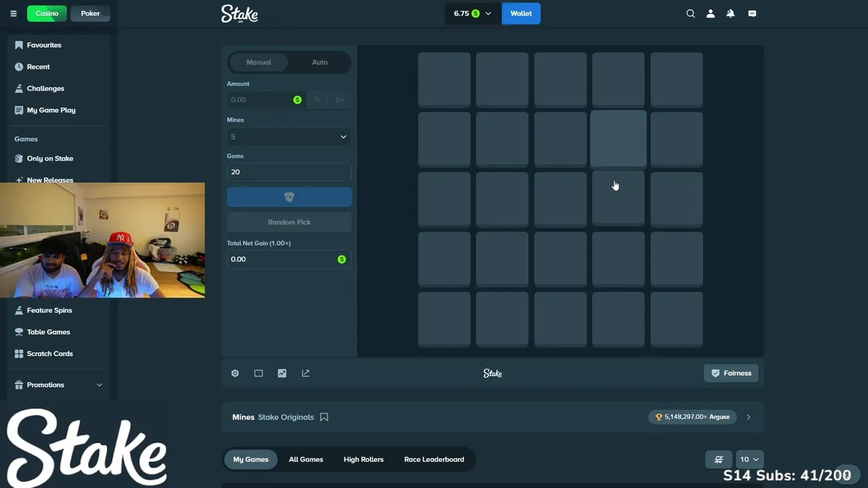Click the Table Games icon

point(19,331)
